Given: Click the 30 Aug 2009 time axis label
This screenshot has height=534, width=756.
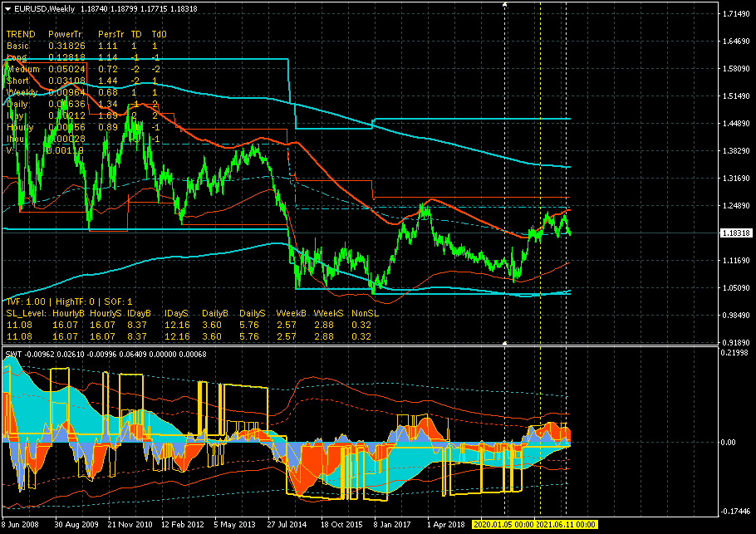Looking at the screenshot, I should [76, 524].
